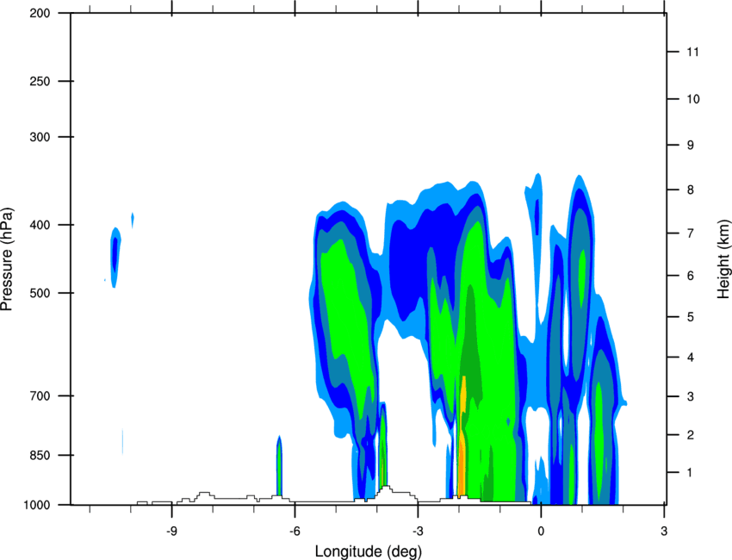This screenshot has height=560, width=732.
Task: Click the isolated blue blob near -10.5 longitude
Action: click(115, 258)
